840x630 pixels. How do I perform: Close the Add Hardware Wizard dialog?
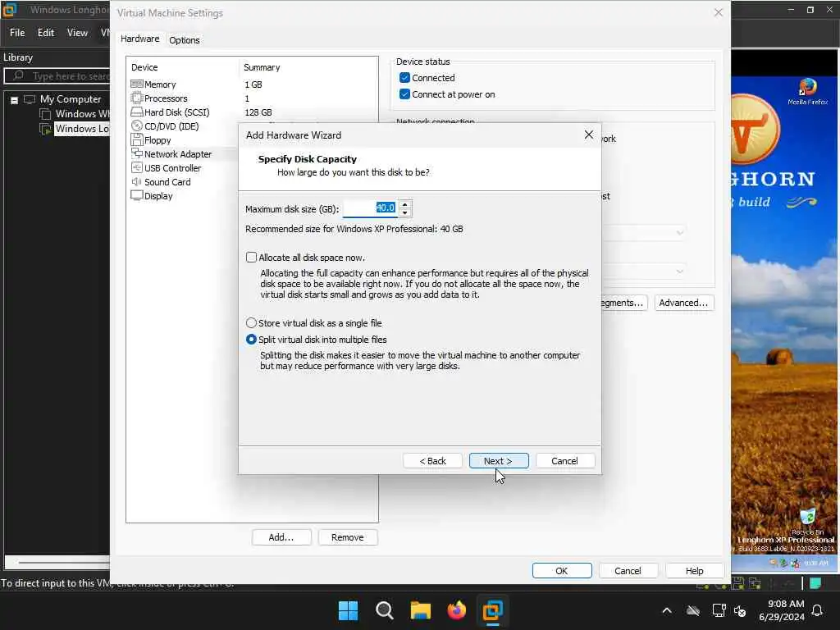tap(589, 135)
